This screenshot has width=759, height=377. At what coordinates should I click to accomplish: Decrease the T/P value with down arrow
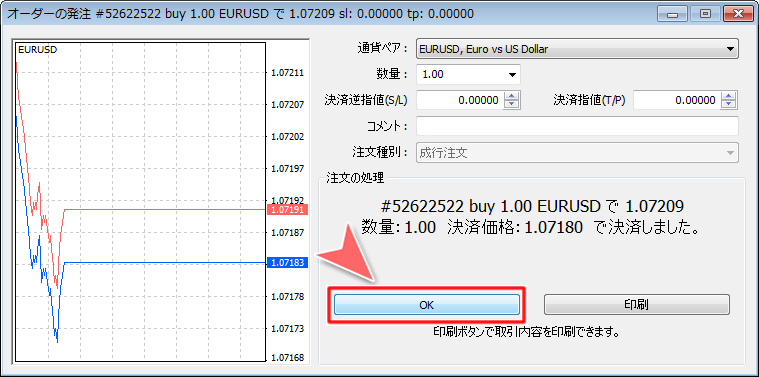[x=729, y=105]
